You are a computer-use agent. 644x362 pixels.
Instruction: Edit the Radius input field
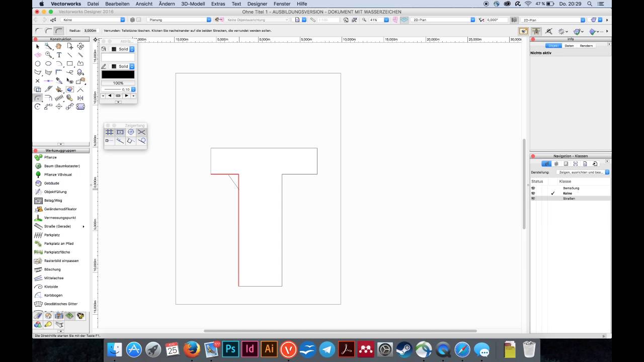[90, 31]
